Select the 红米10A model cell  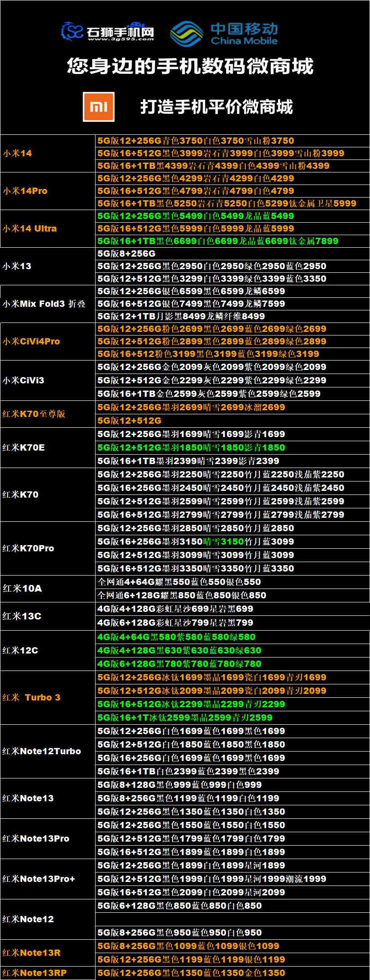coord(48,589)
